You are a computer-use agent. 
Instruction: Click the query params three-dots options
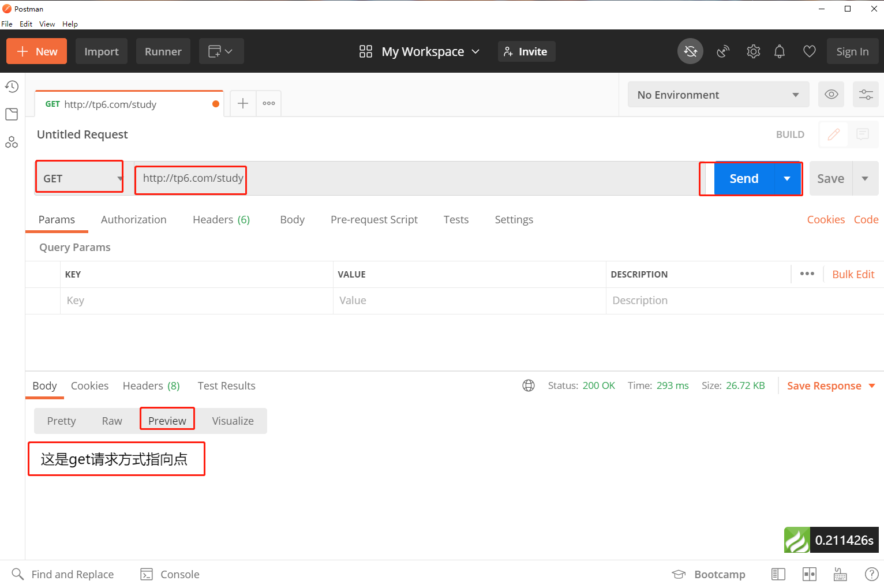(807, 274)
